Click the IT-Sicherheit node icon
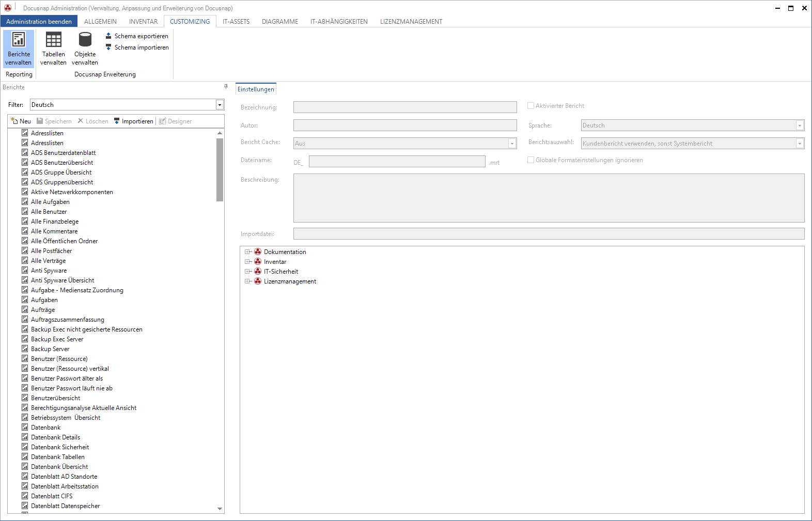The image size is (812, 521). 258,272
